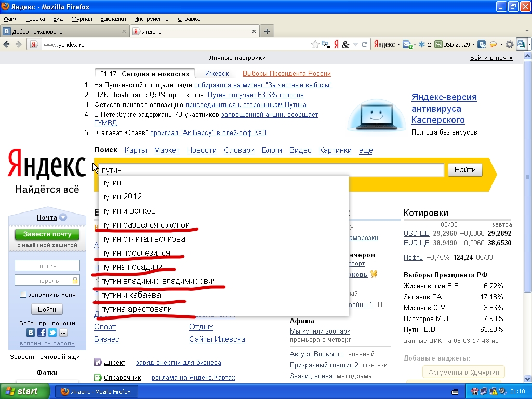This screenshot has height=399, width=532.
Task: Open the chat bubble dropdown arrow
Action: (x=500, y=45)
